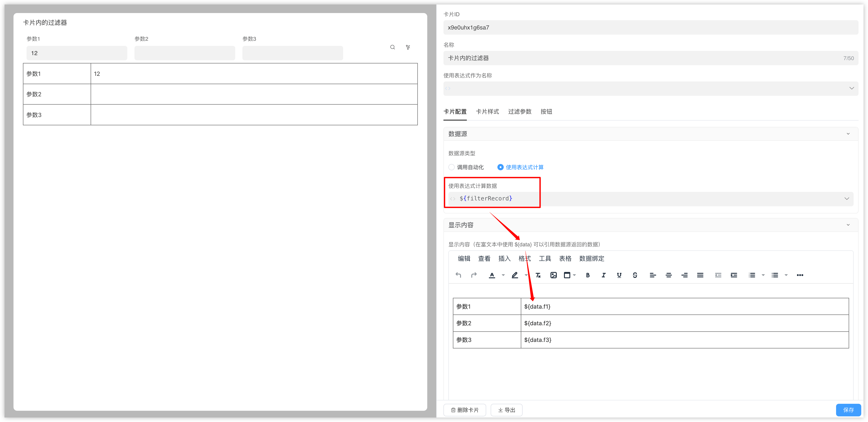Screen dimensions: 868x422
Task: Click the insert image icon
Action: (x=553, y=275)
